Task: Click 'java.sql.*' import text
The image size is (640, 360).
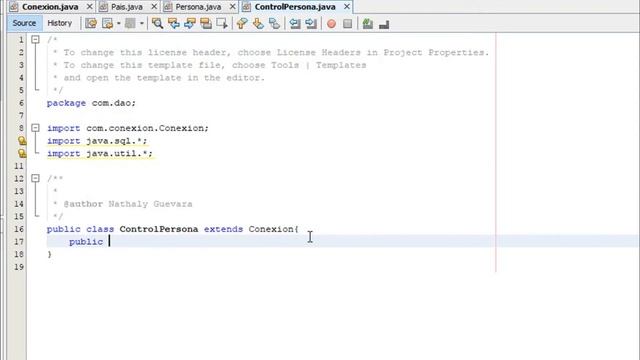Action: [114, 141]
